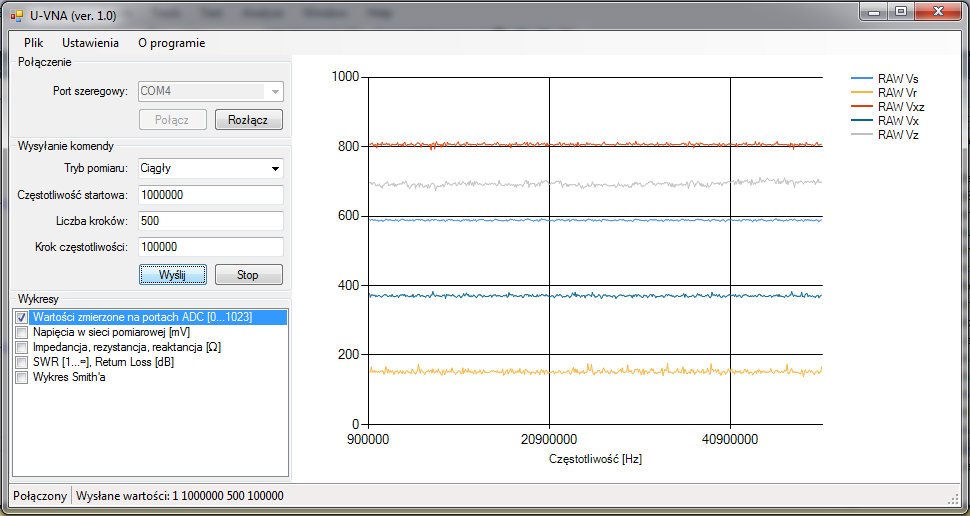Enable Napięcia w sieci pomiarowej checkbox

22,332
